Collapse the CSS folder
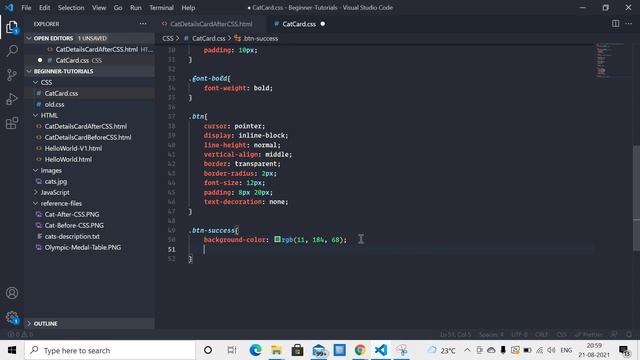The image size is (640, 360). coord(89,82)
